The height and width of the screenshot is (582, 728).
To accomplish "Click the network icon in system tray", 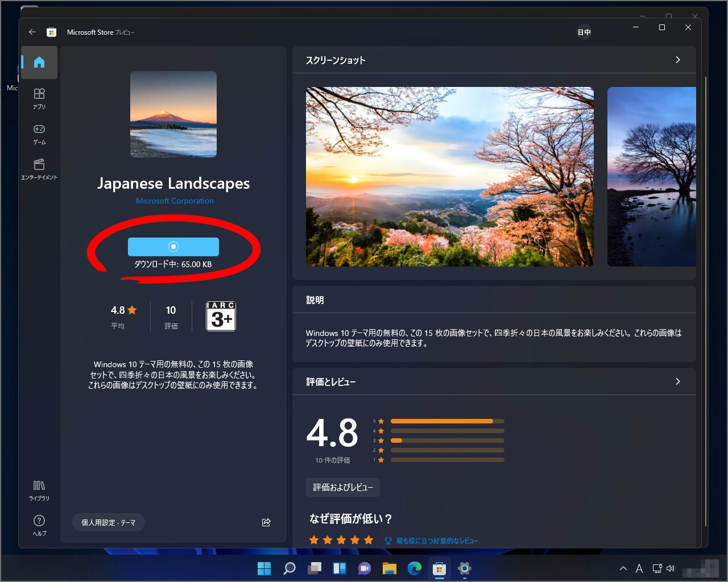I will pos(657,568).
